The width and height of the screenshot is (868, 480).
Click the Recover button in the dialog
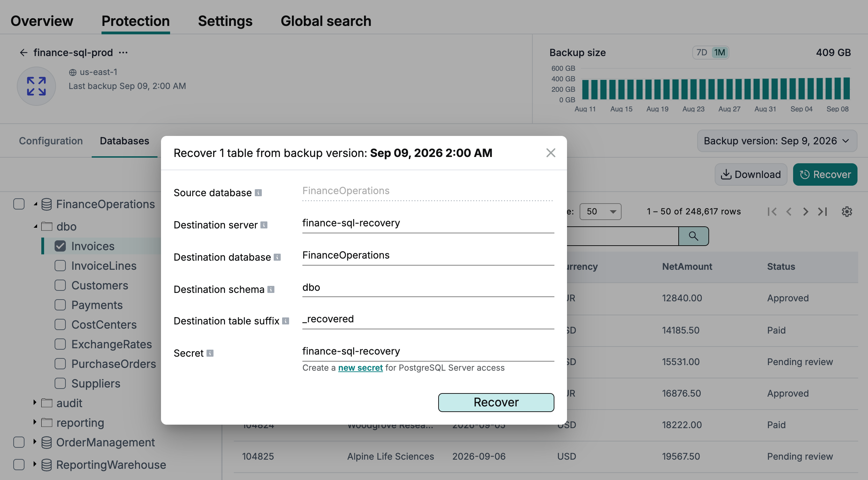(x=496, y=402)
